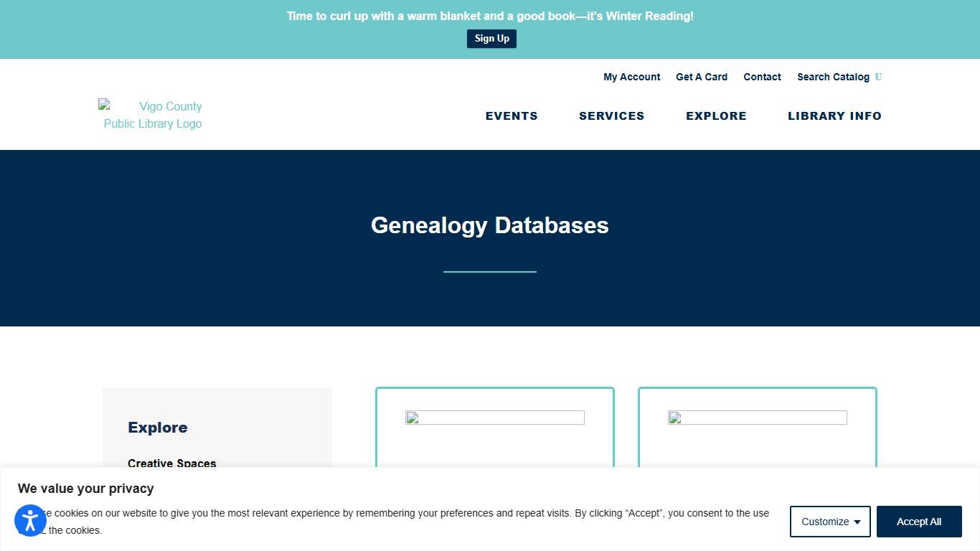
Task: Click the second genealogy database card
Action: pyautogui.click(x=757, y=430)
